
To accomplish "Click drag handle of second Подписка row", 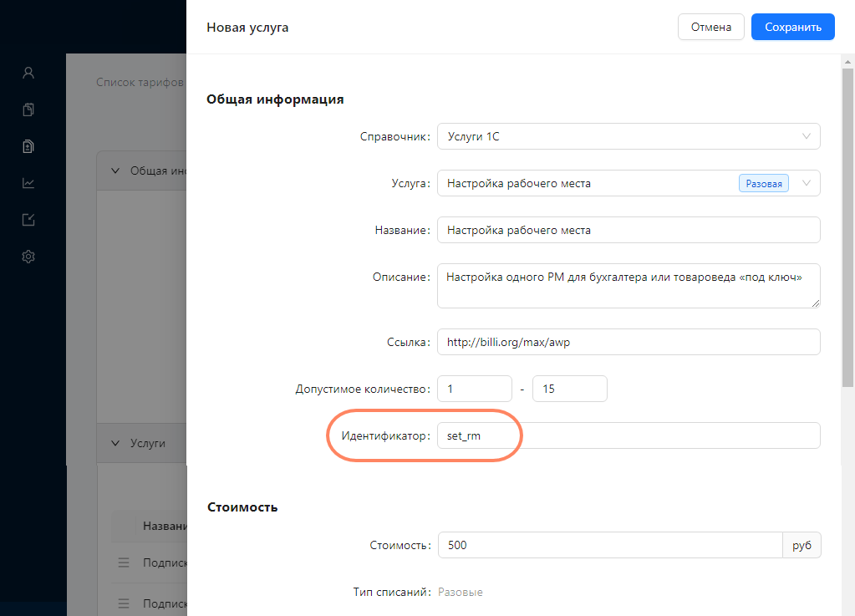I will 124,603.
